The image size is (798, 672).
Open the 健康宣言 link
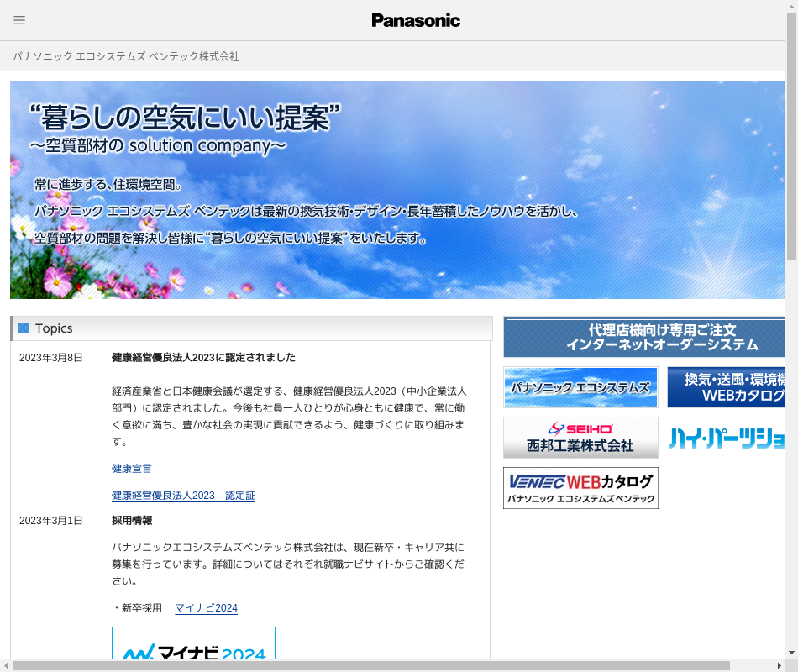pyautogui.click(x=132, y=469)
